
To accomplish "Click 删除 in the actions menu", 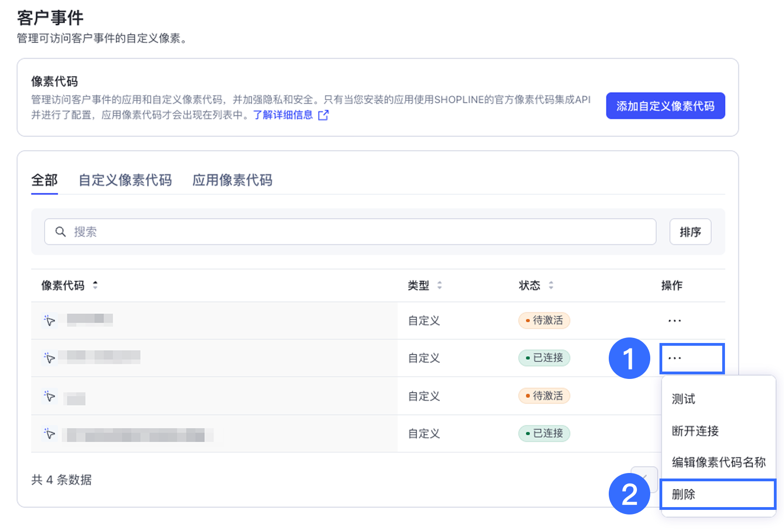I will tap(683, 495).
